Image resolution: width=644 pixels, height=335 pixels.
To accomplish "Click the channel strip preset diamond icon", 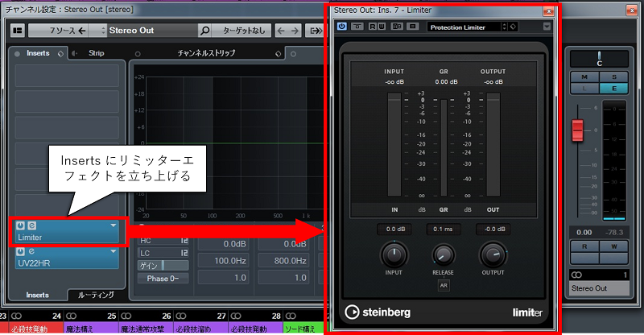I will click(x=278, y=53).
